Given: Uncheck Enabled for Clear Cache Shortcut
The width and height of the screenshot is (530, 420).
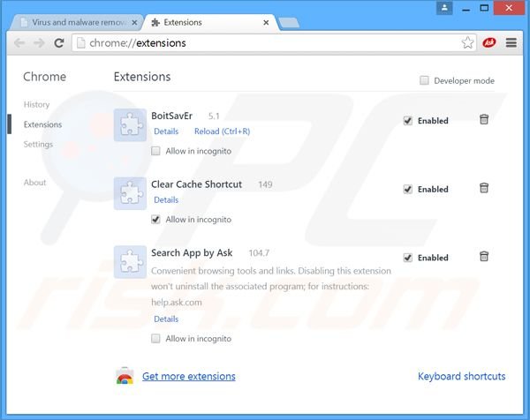Looking at the screenshot, I should click(x=408, y=189).
